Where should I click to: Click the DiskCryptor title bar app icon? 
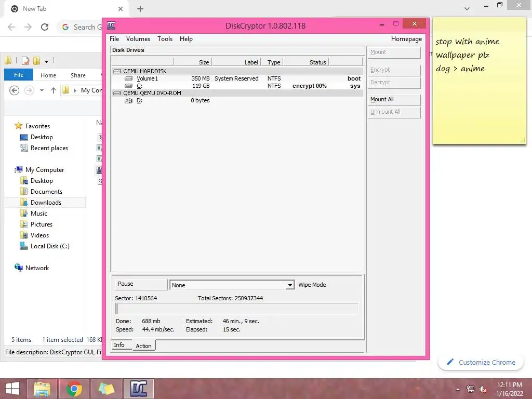[x=111, y=25]
